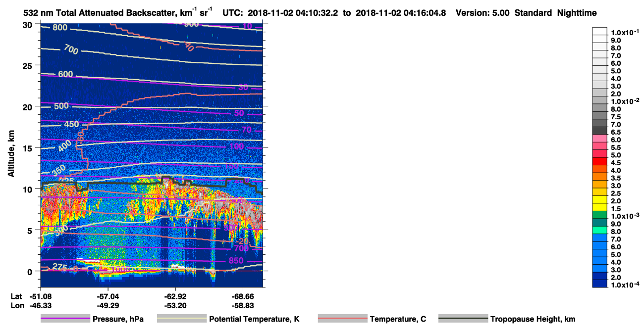Click the 'Lat' row label
This screenshot has width=644, height=330.
tap(16, 296)
